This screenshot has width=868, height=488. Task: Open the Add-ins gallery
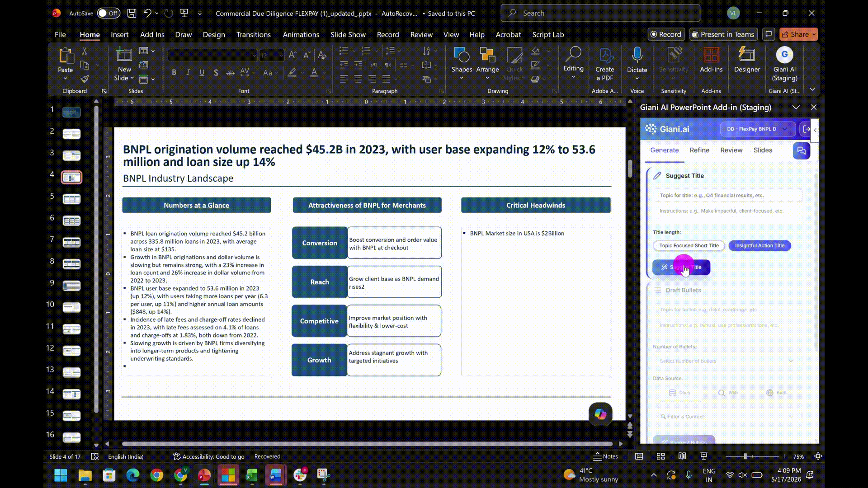(x=711, y=60)
